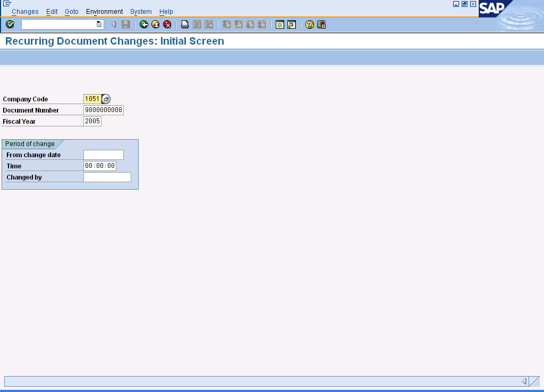Click the red Cancel icon
This screenshot has width=544, height=392.
click(x=167, y=24)
